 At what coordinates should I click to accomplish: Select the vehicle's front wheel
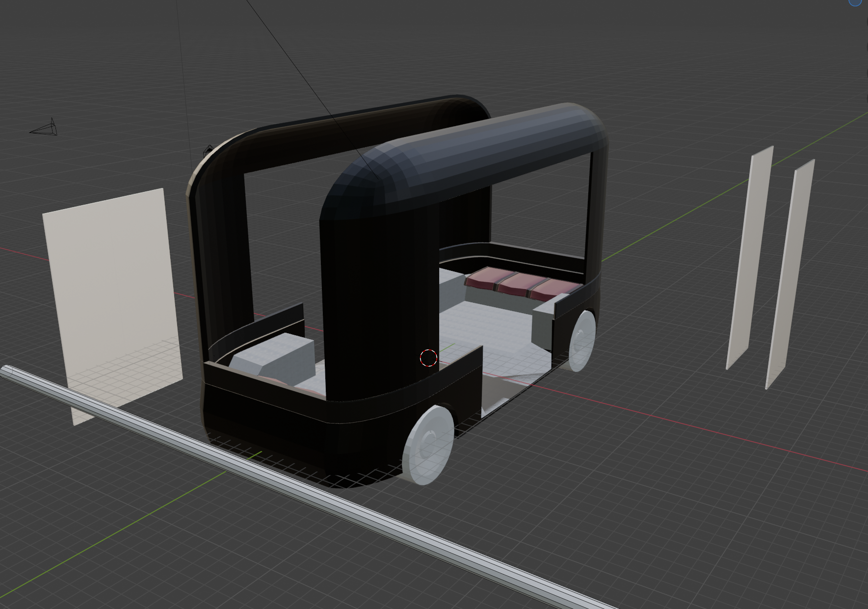pos(428,445)
